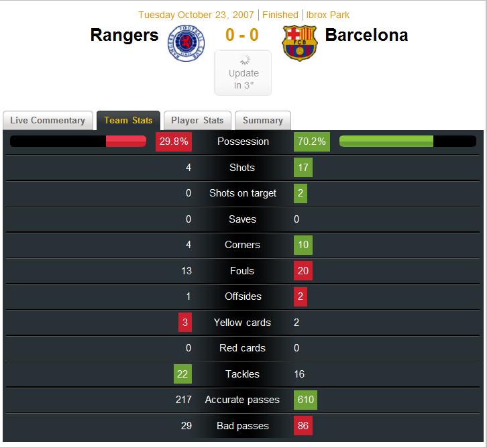Click the Barcelona team name

pyautogui.click(x=366, y=35)
